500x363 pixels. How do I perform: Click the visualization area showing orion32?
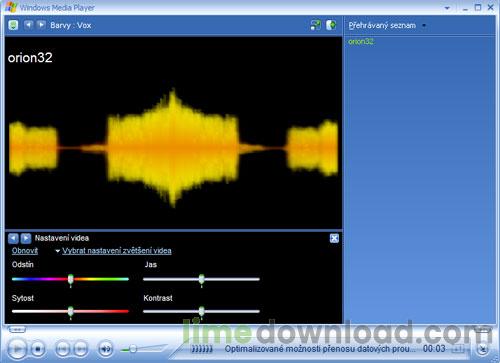pyautogui.click(x=173, y=132)
